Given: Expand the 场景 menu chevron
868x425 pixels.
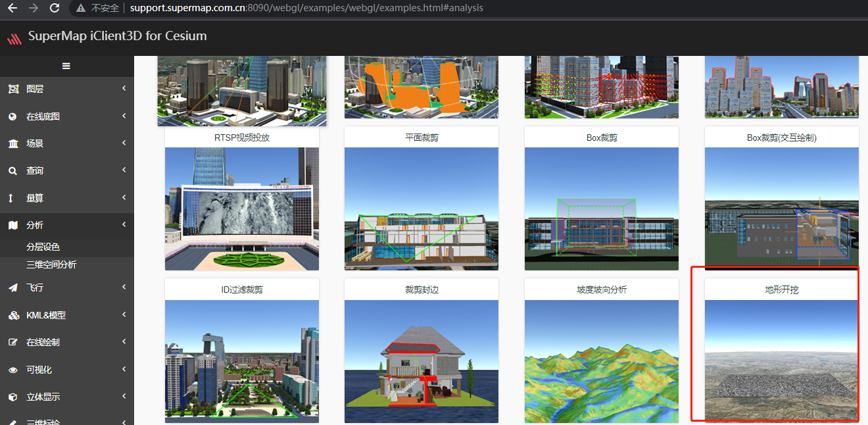Looking at the screenshot, I should click(124, 143).
